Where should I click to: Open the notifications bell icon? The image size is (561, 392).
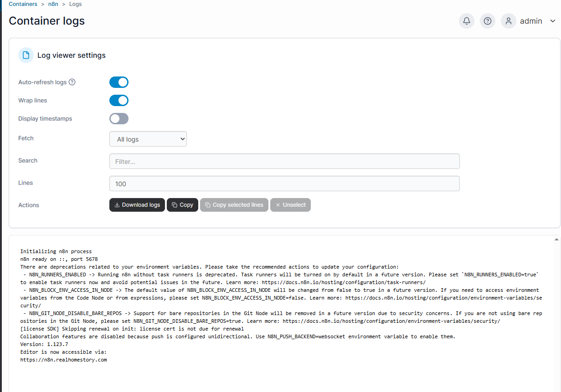467,21
